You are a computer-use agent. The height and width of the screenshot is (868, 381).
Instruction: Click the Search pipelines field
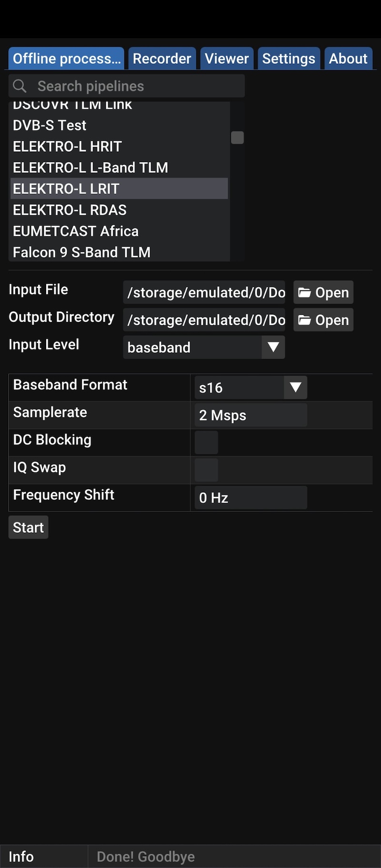pyautogui.click(x=127, y=86)
